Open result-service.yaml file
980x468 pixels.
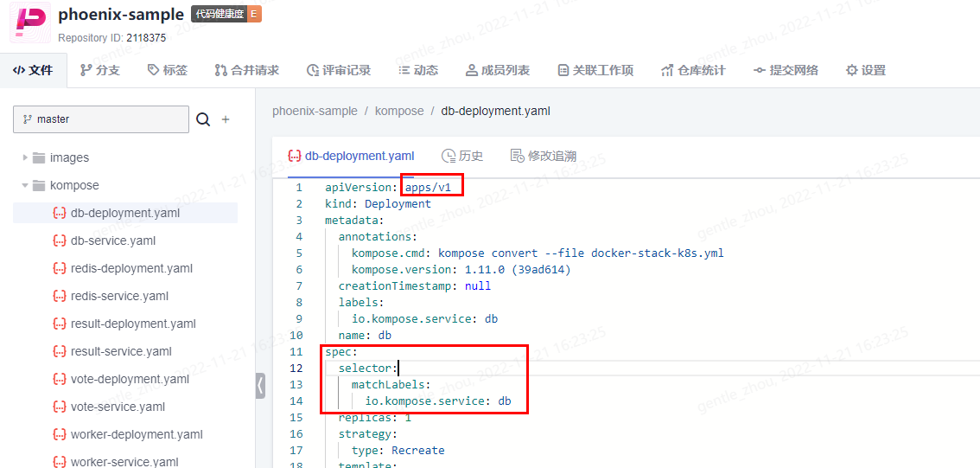(121, 351)
